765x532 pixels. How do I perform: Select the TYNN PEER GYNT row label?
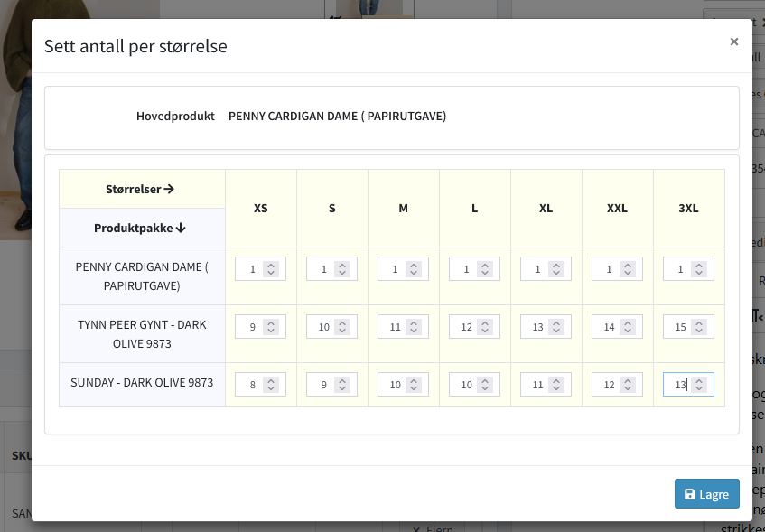(142, 334)
